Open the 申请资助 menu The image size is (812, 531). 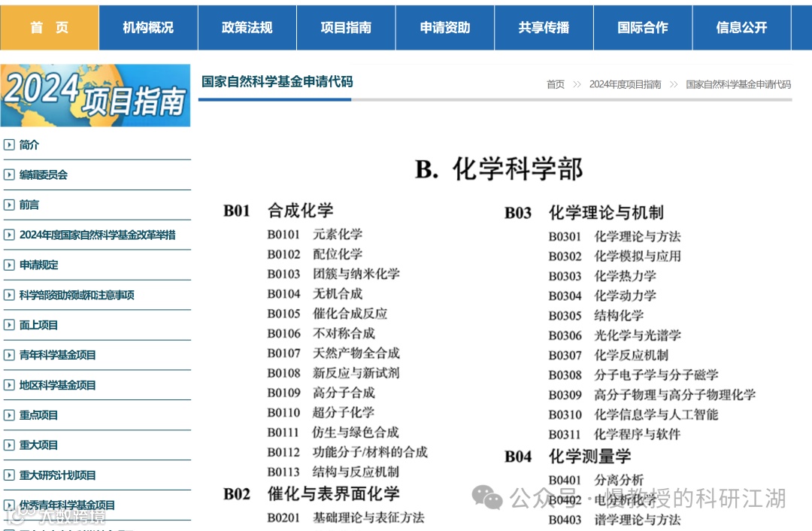pyautogui.click(x=445, y=28)
